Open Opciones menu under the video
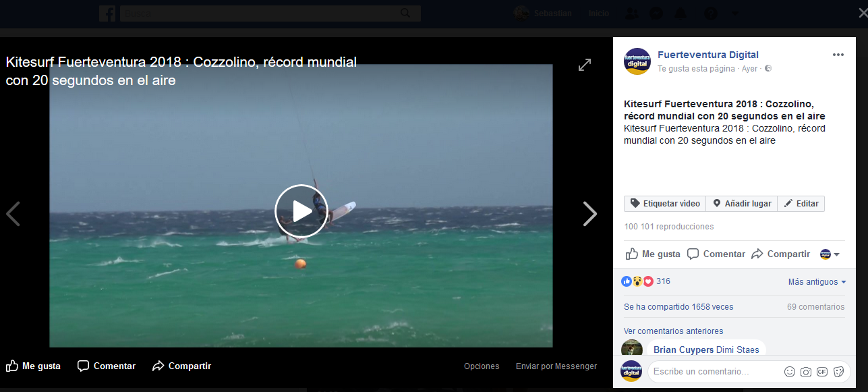The width and height of the screenshot is (868, 392). [482, 366]
